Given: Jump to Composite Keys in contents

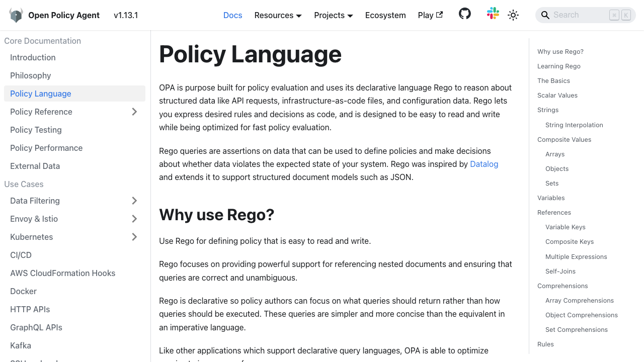Looking at the screenshot, I should pyautogui.click(x=570, y=241).
